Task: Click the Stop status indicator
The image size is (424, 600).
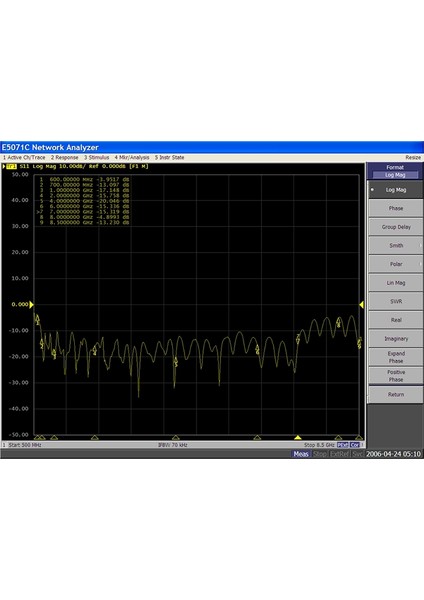Action: pos(320,454)
